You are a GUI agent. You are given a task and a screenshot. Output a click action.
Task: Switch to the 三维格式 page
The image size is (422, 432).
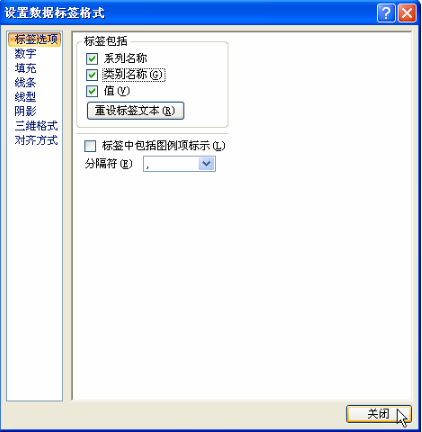(36, 126)
